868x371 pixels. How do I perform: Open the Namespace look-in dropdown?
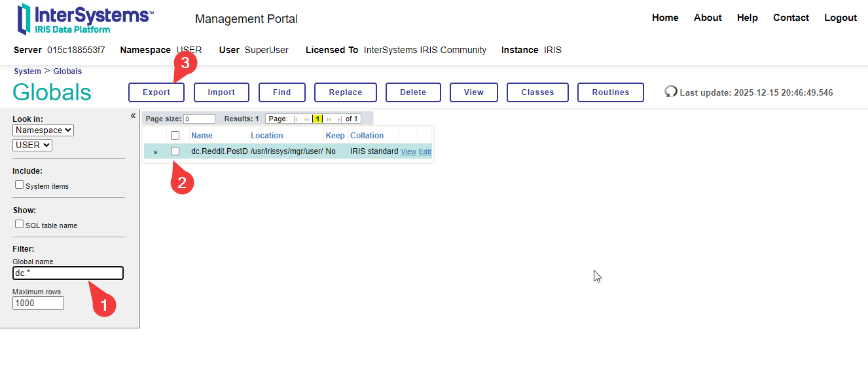(x=43, y=130)
